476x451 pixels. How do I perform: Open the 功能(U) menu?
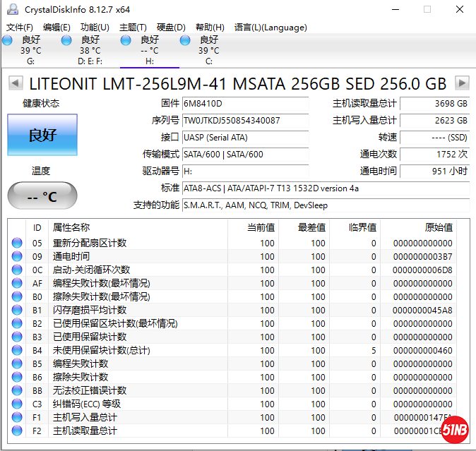[95, 28]
